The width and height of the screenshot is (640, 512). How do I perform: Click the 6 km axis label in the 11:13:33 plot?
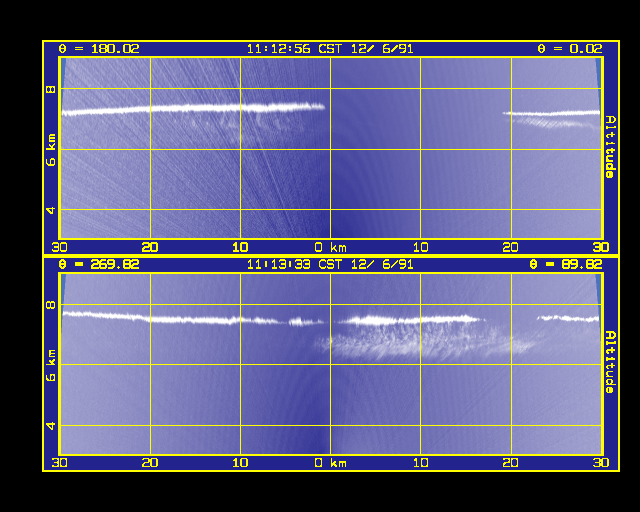click(51, 365)
